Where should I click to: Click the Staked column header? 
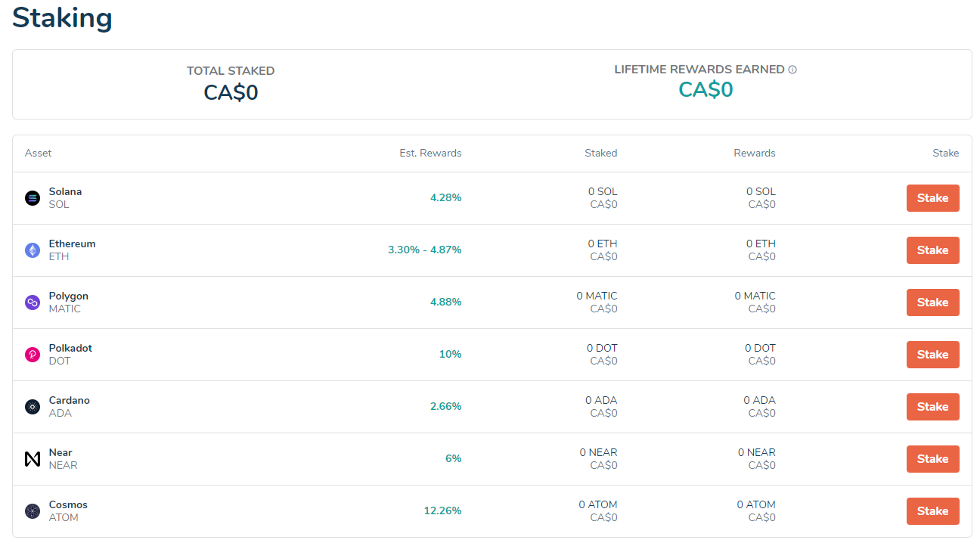pos(600,153)
